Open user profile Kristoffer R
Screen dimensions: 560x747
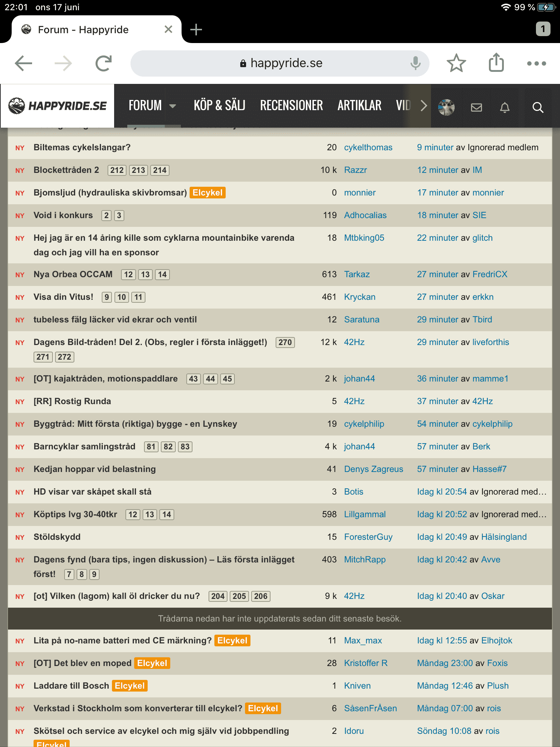pos(366,663)
